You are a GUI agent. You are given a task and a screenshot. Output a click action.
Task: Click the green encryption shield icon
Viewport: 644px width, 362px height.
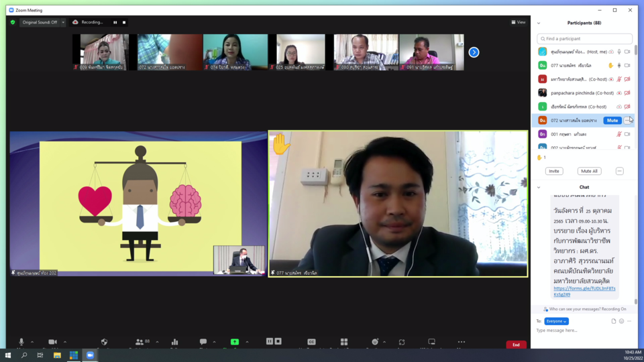pyautogui.click(x=13, y=22)
